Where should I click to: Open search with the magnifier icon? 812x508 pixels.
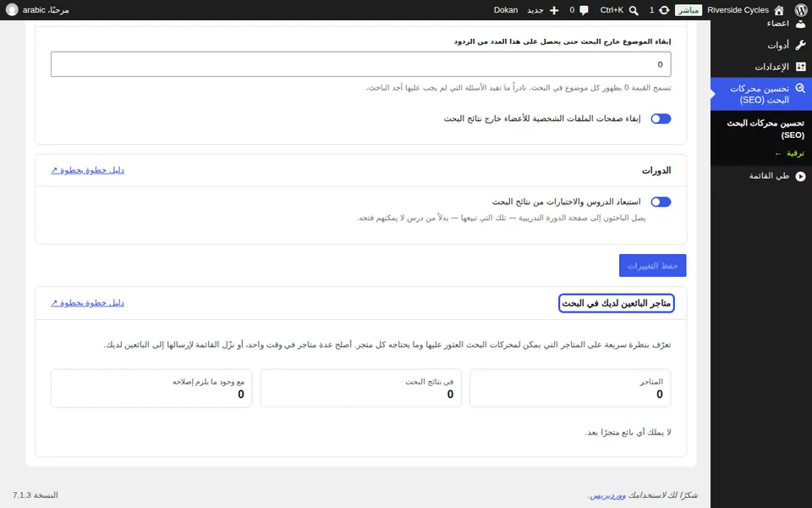point(634,10)
